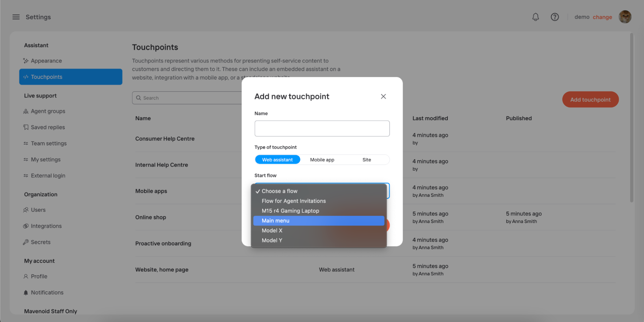Click the Touchpoints code icon in sidebar

coord(26,77)
